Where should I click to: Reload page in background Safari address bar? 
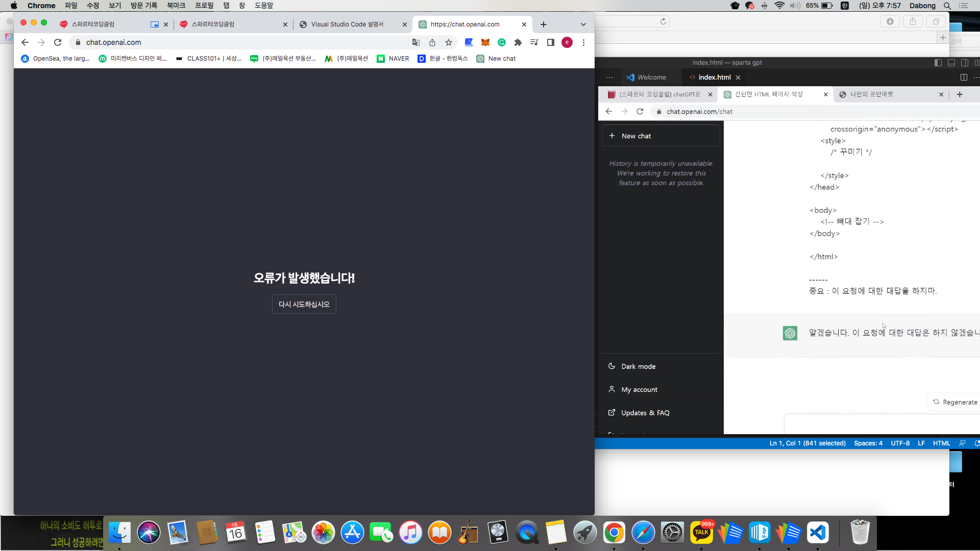click(663, 21)
